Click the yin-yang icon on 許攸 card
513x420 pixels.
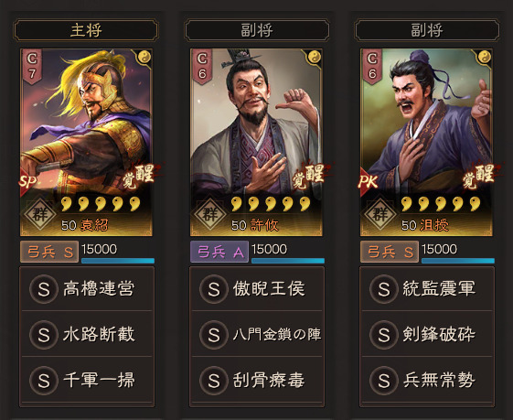pyautogui.click(x=314, y=58)
